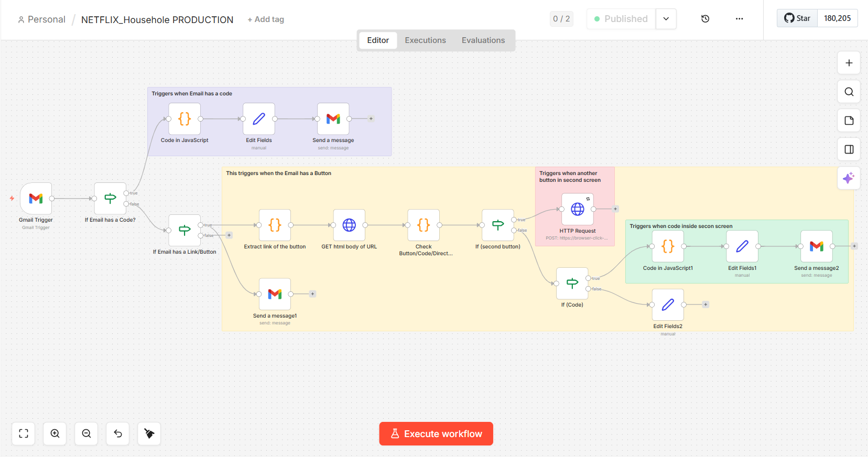Click the Execute workflow button
Image resolution: width=868 pixels, height=457 pixels.
coord(436,434)
